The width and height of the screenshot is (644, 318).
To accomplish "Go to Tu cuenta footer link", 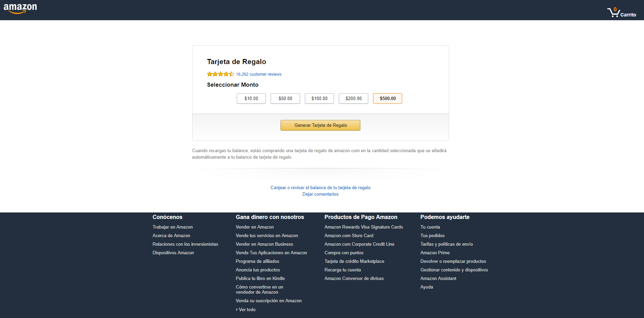I will click(x=430, y=227).
